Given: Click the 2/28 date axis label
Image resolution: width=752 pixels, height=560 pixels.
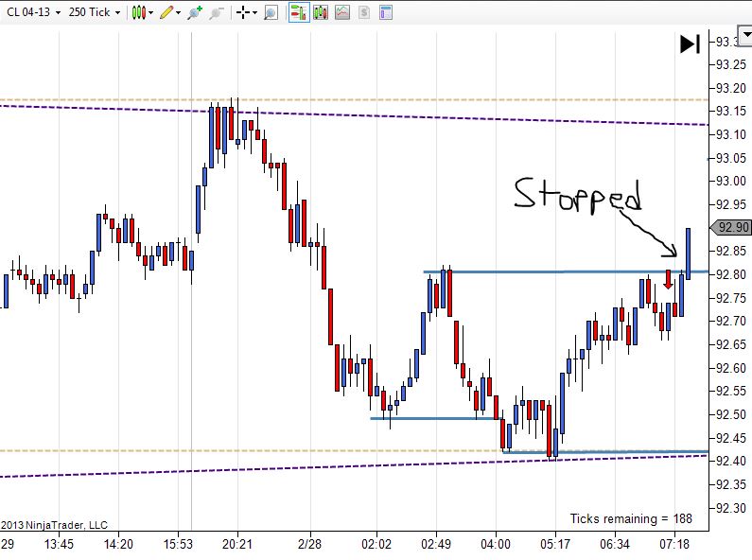Looking at the screenshot, I should click(310, 545).
